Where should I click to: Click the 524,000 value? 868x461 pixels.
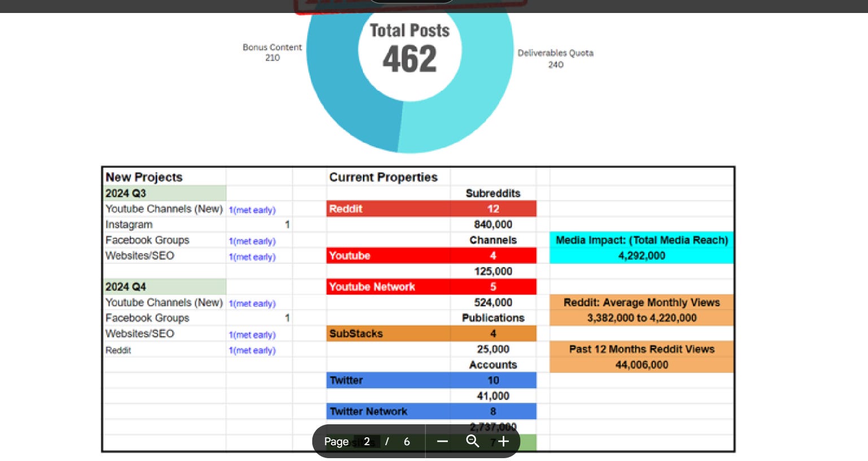coord(493,303)
